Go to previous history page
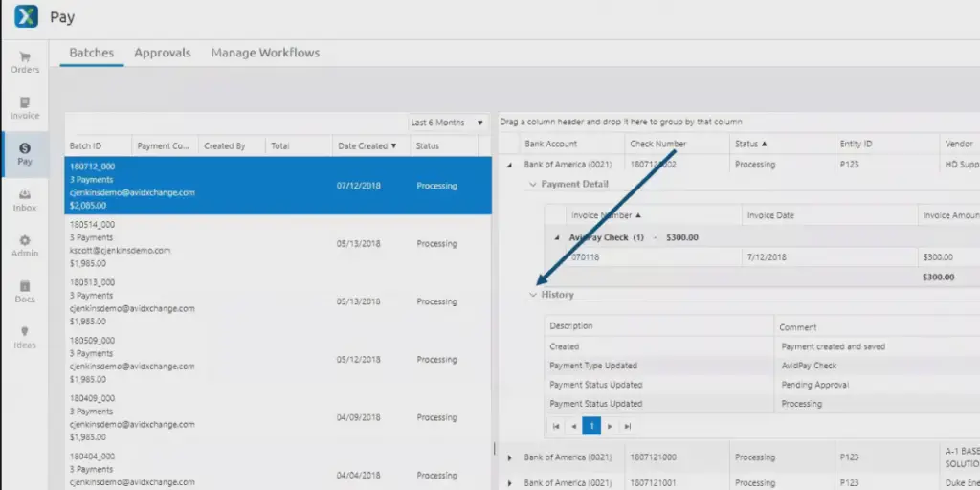Screen dimensions: 980x490 574,426
